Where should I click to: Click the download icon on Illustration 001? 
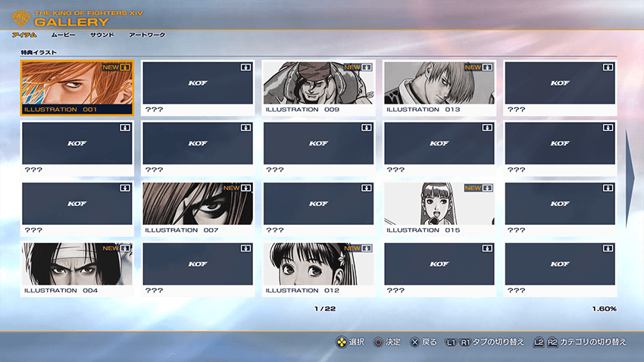[126, 67]
